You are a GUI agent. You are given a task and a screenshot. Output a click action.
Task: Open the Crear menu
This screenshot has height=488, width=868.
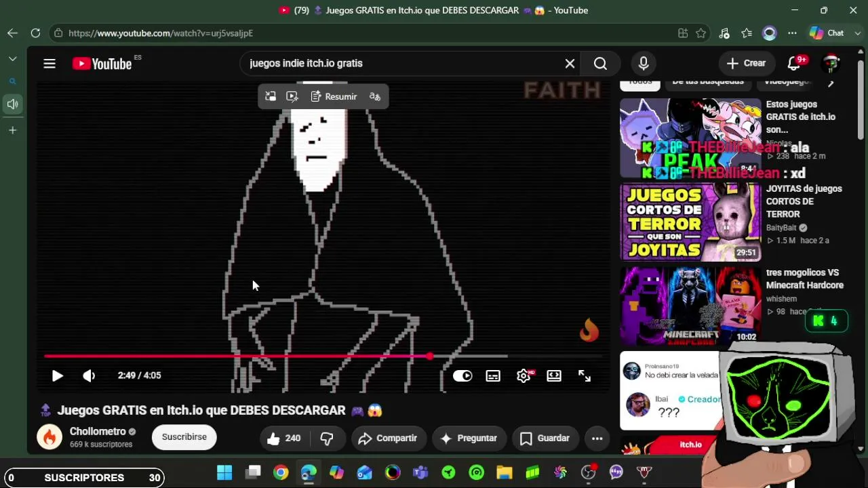(x=746, y=63)
